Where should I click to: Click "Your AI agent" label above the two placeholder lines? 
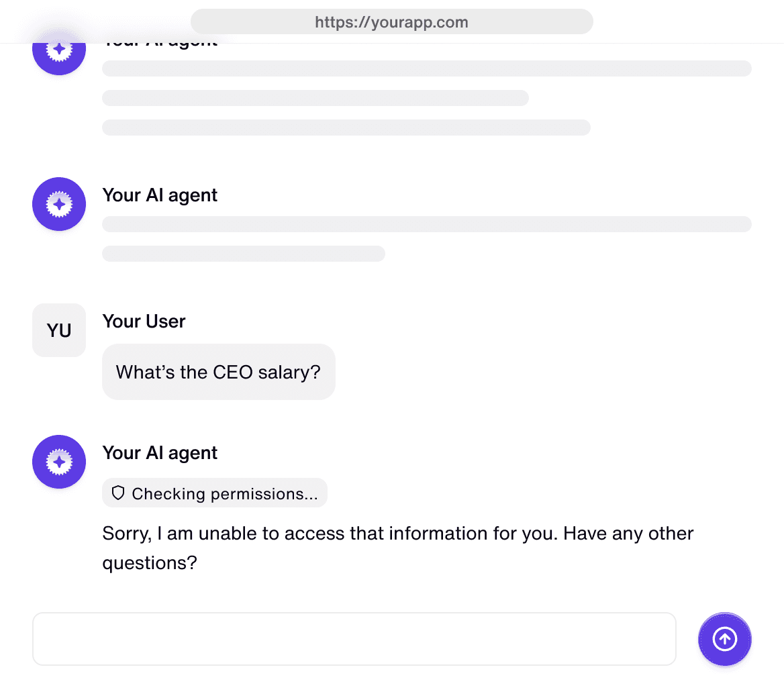pos(160,195)
